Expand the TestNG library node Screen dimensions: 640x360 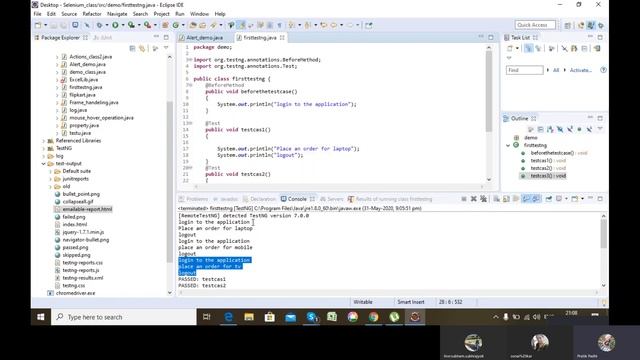(x=44, y=148)
